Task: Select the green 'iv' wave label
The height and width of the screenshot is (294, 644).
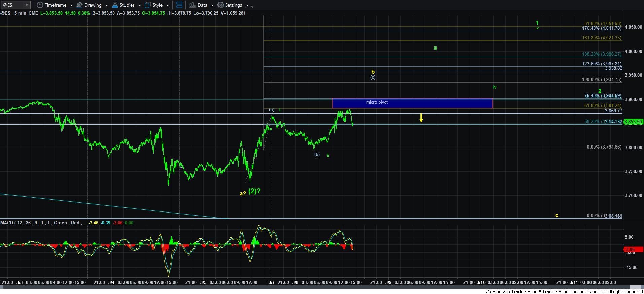Action: coord(495,87)
